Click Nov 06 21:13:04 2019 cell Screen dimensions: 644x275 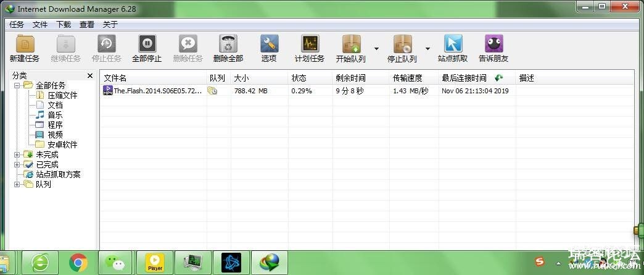tap(475, 91)
